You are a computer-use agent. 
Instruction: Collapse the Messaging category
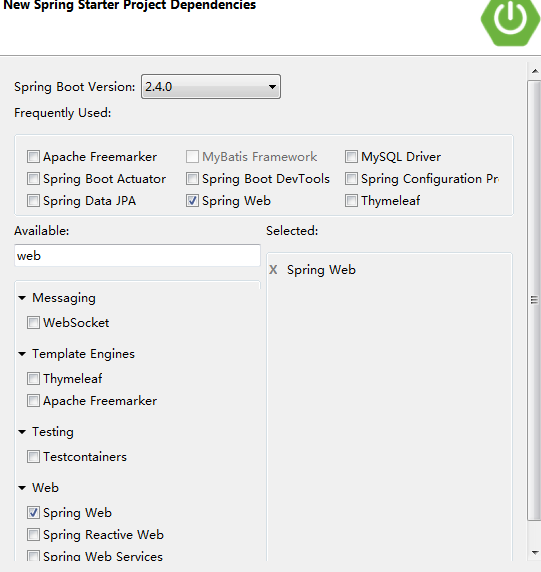point(22,298)
